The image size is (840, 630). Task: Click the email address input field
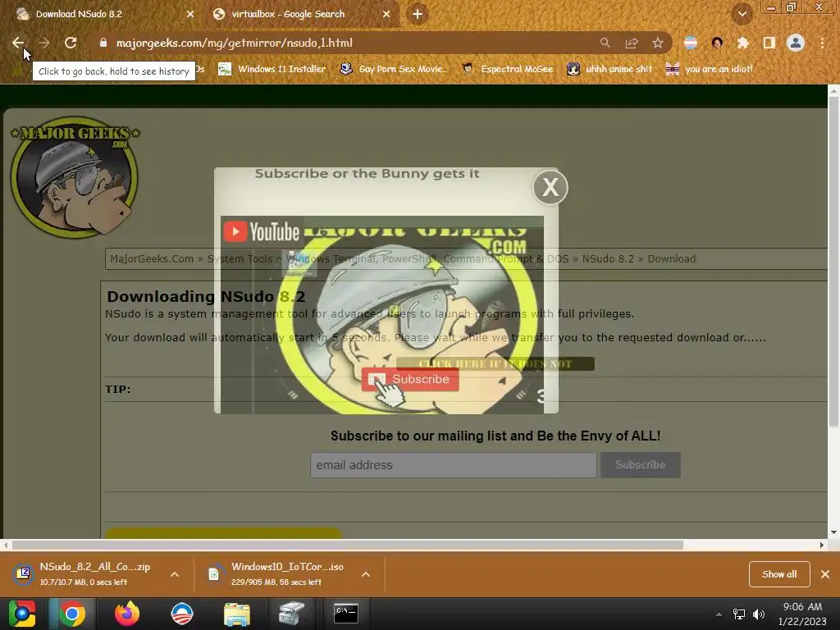click(453, 465)
